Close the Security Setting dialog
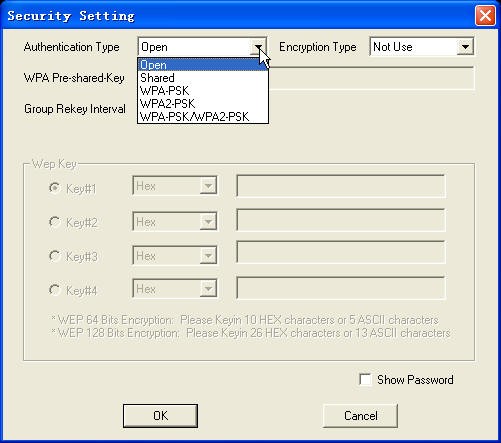 [485, 16]
